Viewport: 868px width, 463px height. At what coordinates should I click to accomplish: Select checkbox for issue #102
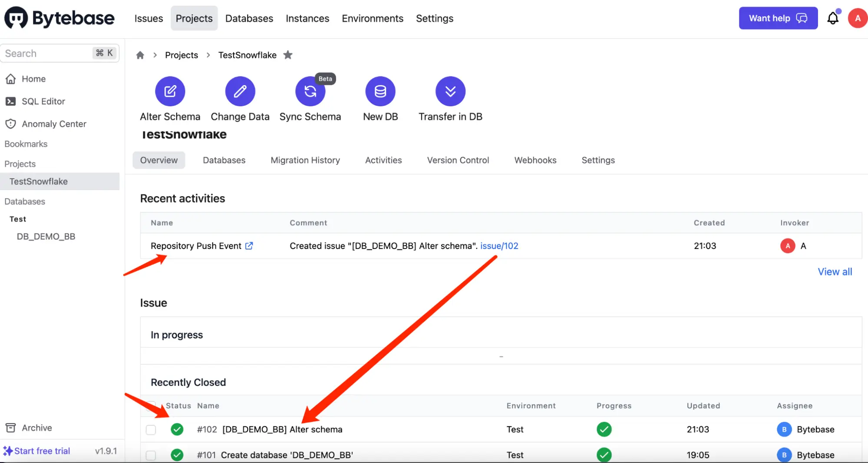point(151,430)
